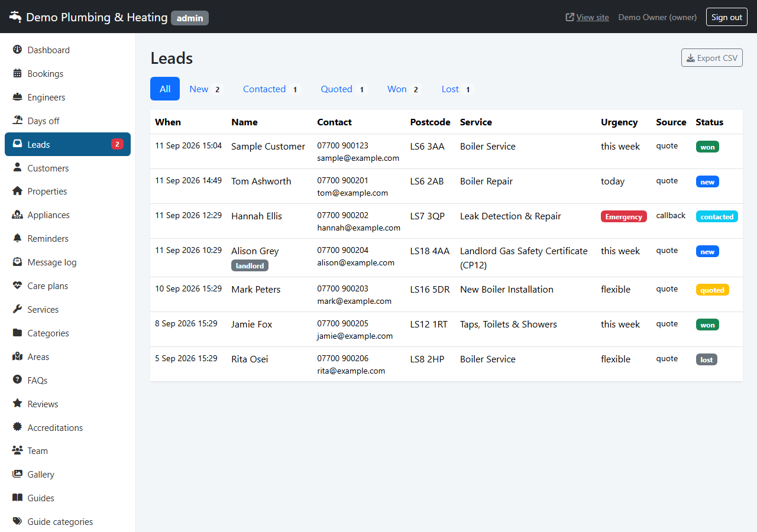Select the All leads filter tab
The width and height of the screenshot is (757, 532).
pos(165,89)
